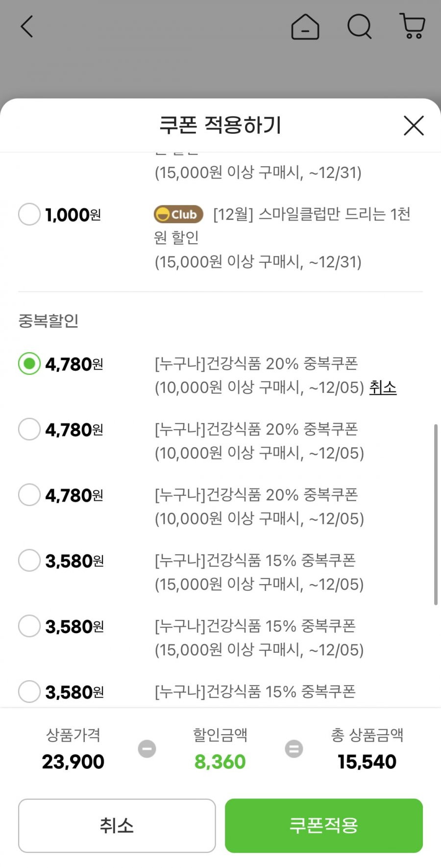Viewport: 441px width, 868px height.
Task: Deselect the checked 4,780원 coupon radio
Action: click(x=29, y=364)
